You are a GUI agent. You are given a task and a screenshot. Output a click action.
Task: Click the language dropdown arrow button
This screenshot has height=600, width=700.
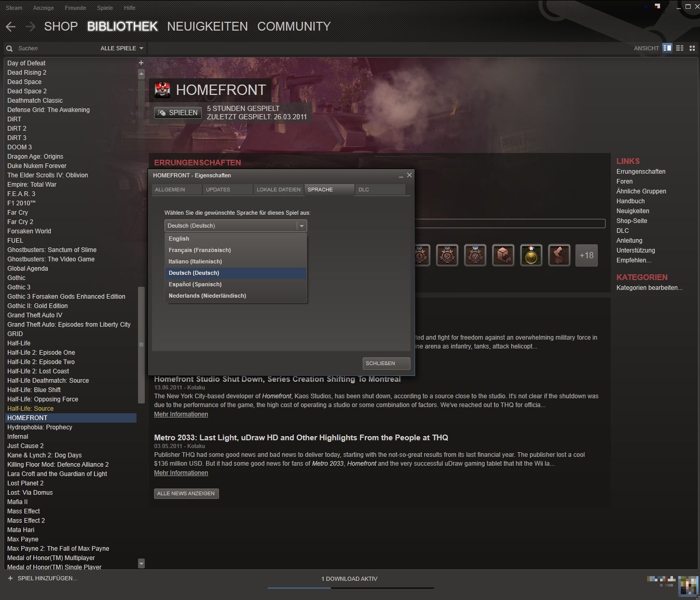pyautogui.click(x=301, y=226)
